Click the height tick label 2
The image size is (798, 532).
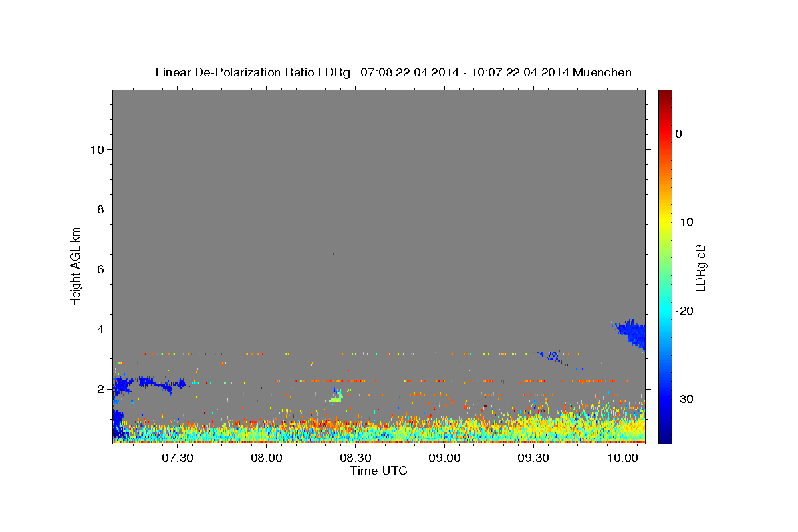[x=102, y=389]
